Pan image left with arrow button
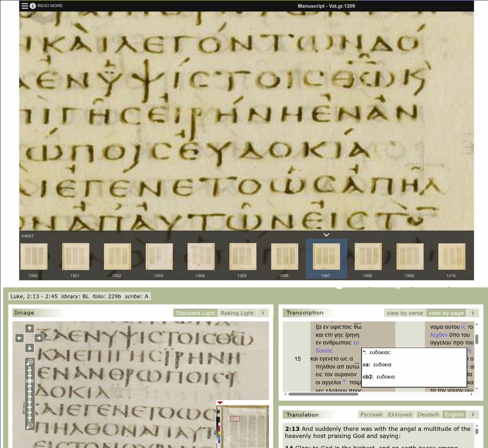 click(x=20, y=338)
